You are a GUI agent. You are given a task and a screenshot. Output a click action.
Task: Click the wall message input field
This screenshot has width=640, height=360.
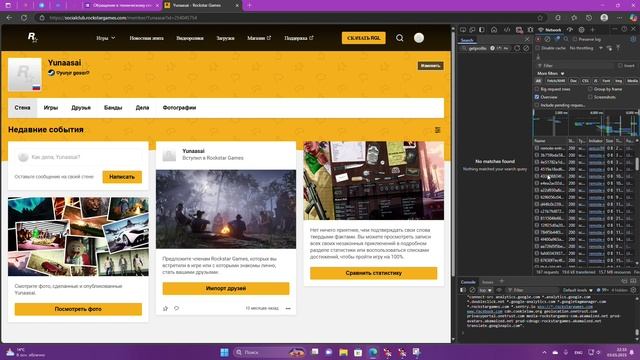click(78, 157)
